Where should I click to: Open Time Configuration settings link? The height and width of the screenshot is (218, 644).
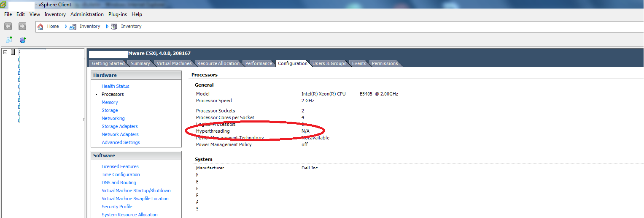pyautogui.click(x=121, y=174)
